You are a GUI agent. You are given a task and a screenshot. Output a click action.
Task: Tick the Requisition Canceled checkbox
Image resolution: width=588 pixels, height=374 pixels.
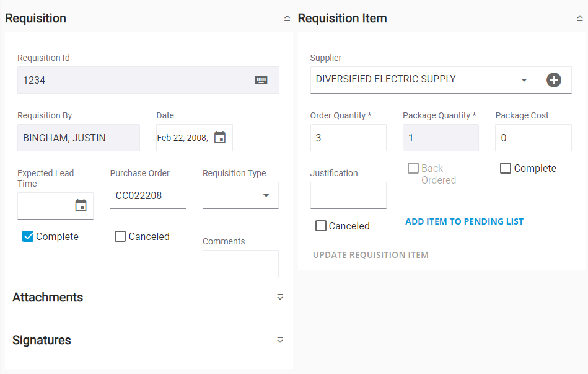click(120, 236)
